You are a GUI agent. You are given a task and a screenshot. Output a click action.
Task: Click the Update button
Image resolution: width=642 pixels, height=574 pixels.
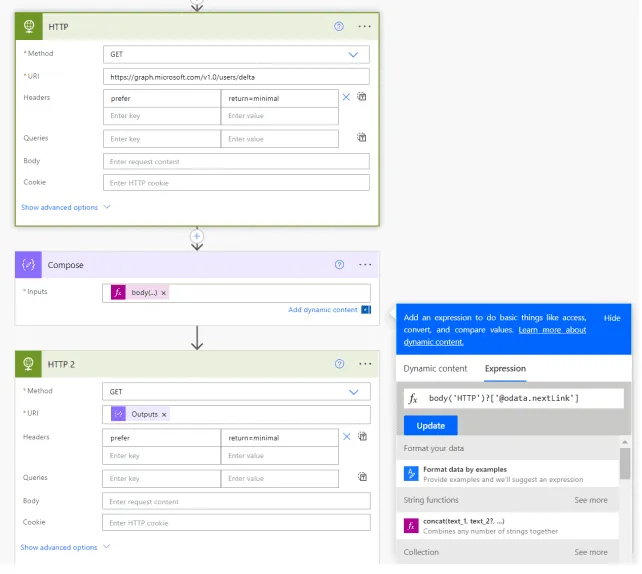click(430, 425)
